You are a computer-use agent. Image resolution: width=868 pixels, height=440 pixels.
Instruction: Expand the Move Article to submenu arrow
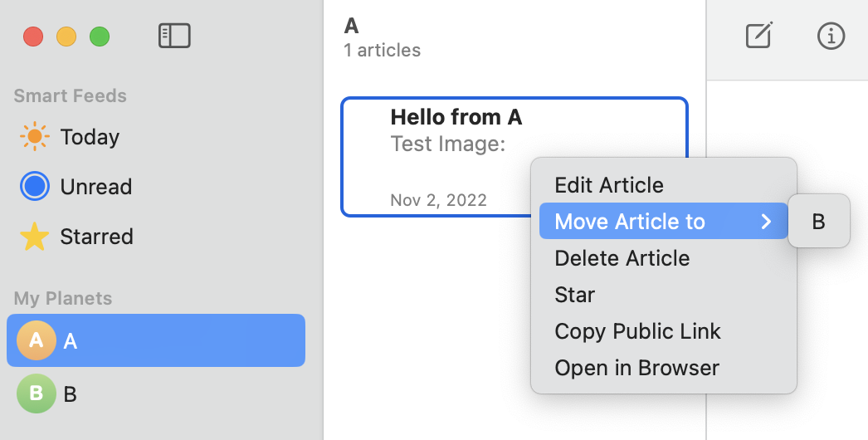pyautogui.click(x=767, y=222)
